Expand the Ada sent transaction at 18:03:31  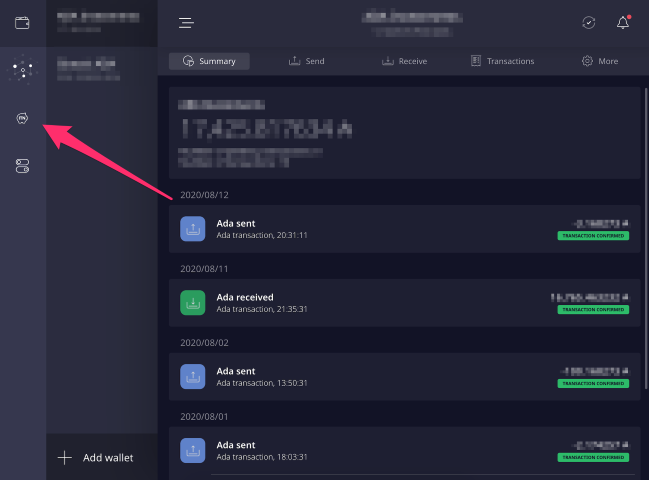404,451
